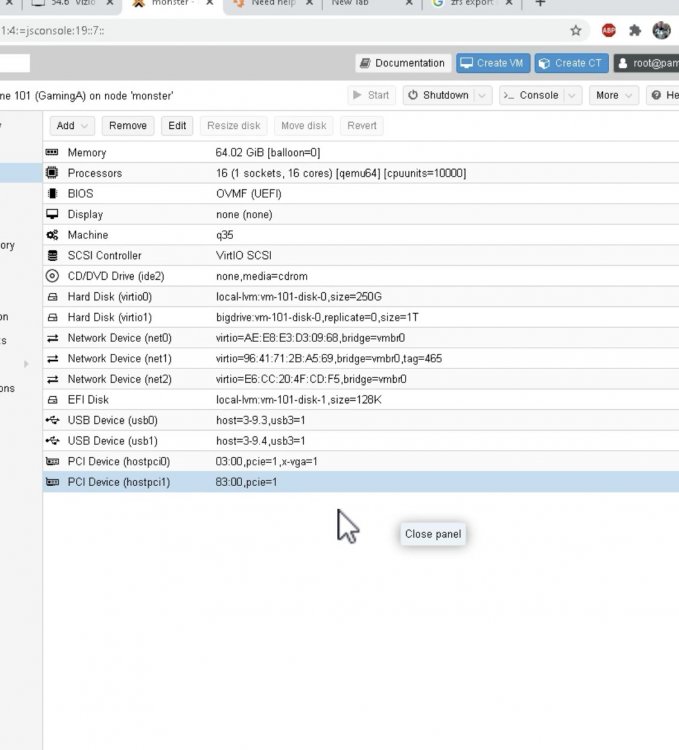Click the Network Device (net0) arrows icon
The width and height of the screenshot is (679, 750).
52,338
